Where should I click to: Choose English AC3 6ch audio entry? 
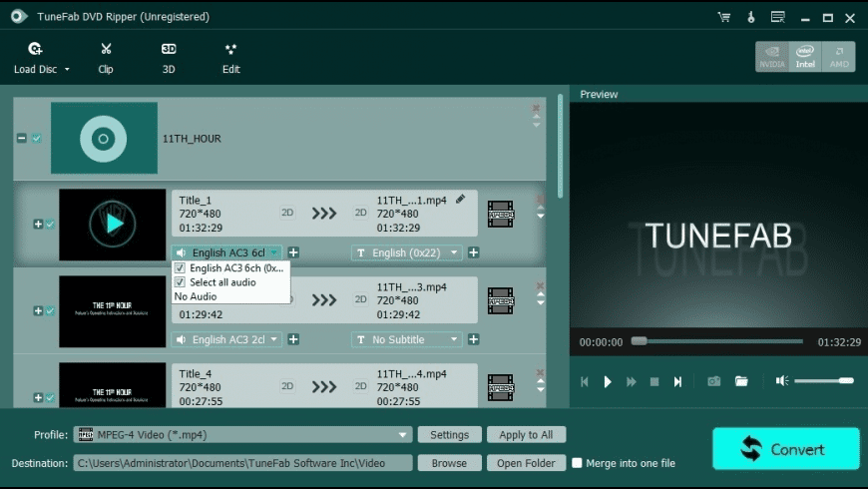click(235, 268)
